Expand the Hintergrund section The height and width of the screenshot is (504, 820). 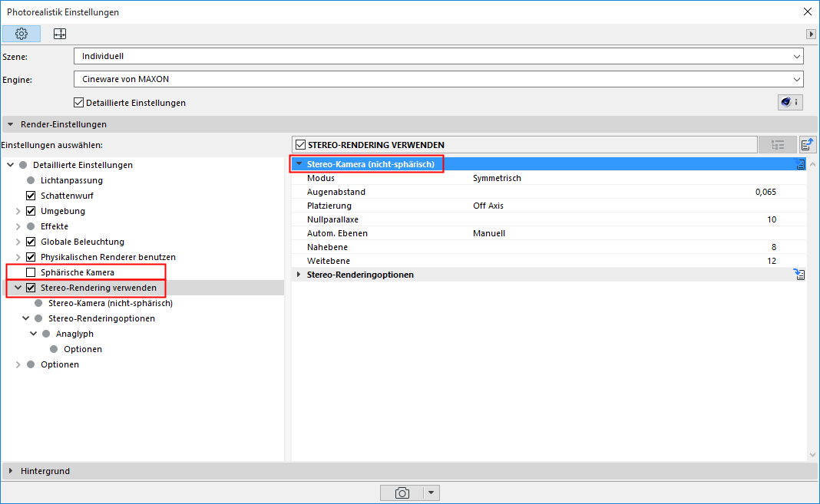point(11,471)
